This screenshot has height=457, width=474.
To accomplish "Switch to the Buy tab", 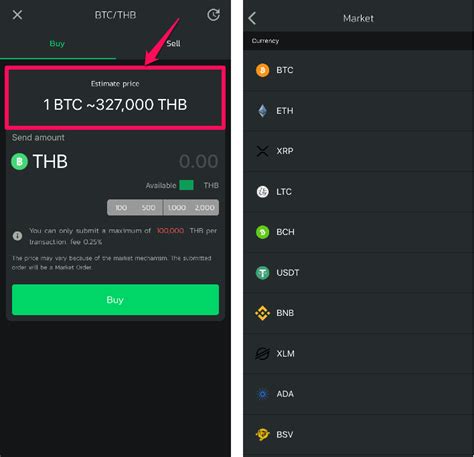I will point(57,44).
